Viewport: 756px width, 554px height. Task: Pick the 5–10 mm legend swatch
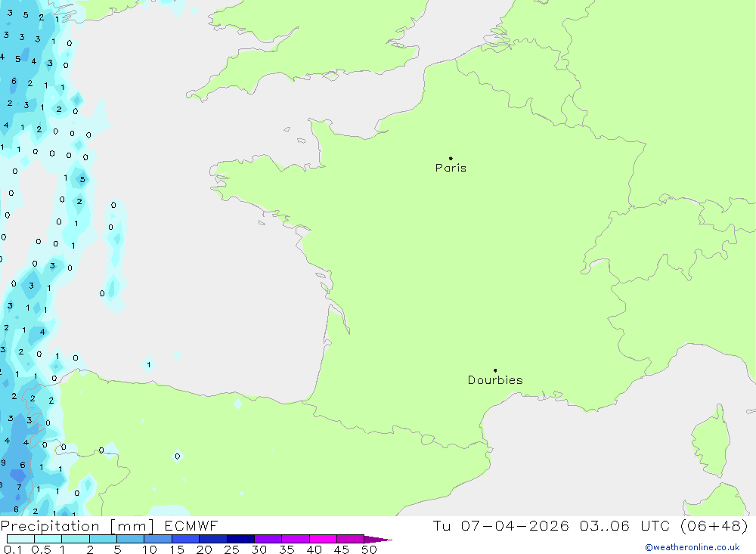[130, 539]
